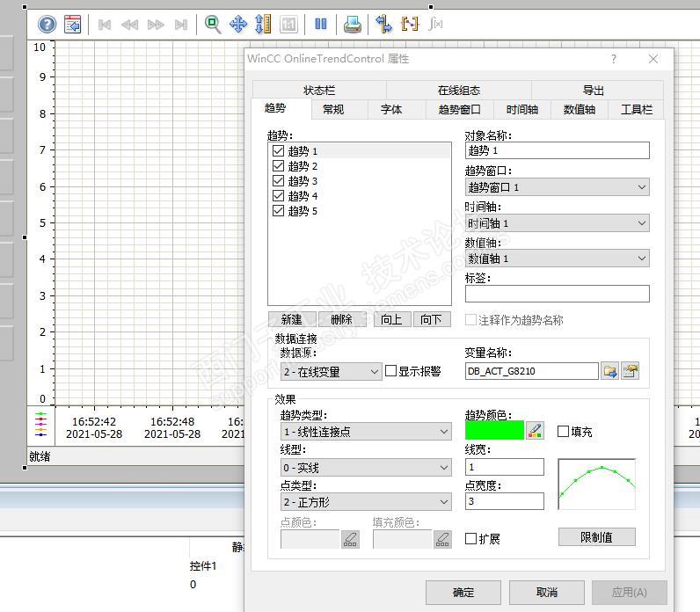Uncheck 趋势 2 in the trend list

278,166
